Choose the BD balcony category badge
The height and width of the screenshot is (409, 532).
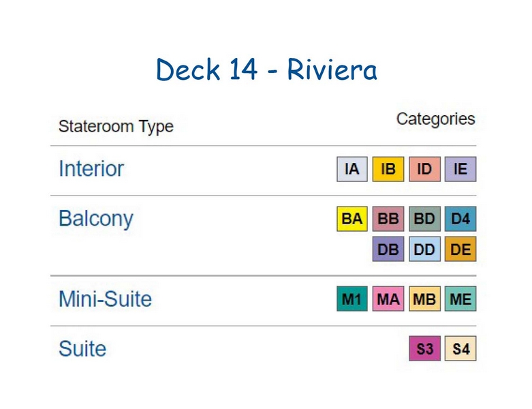coord(424,219)
